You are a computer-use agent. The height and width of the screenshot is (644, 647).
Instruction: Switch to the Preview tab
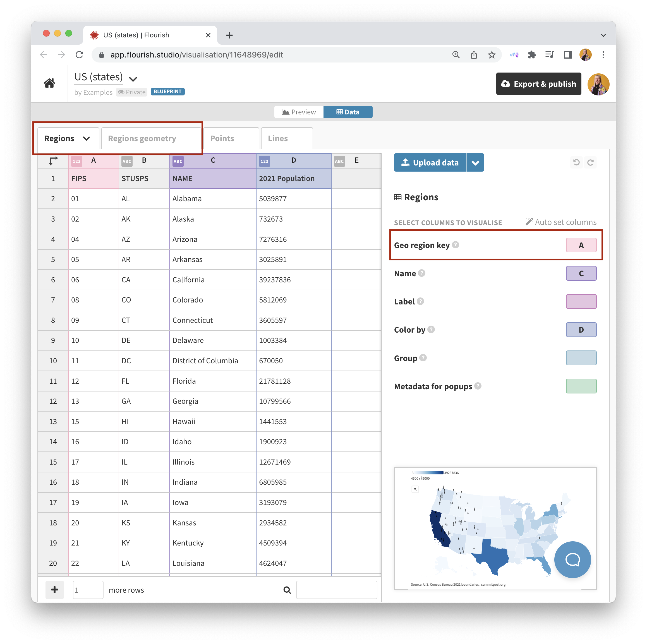pyautogui.click(x=298, y=112)
